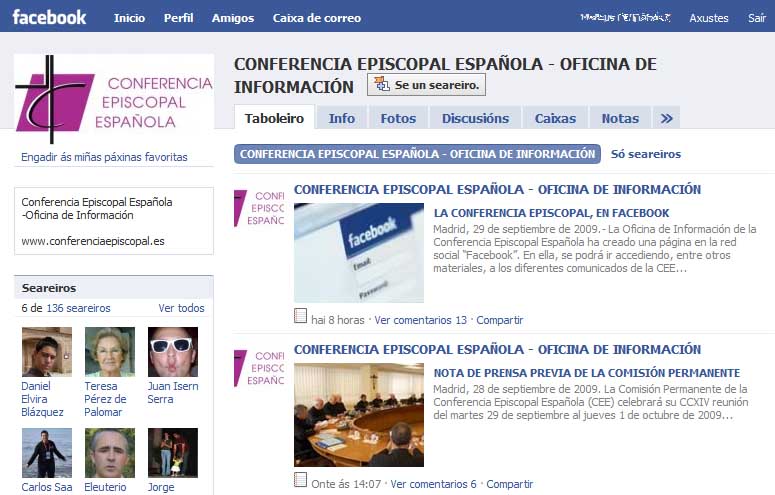
Task: Open the second post's page-name header link
Action: pos(497,350)
